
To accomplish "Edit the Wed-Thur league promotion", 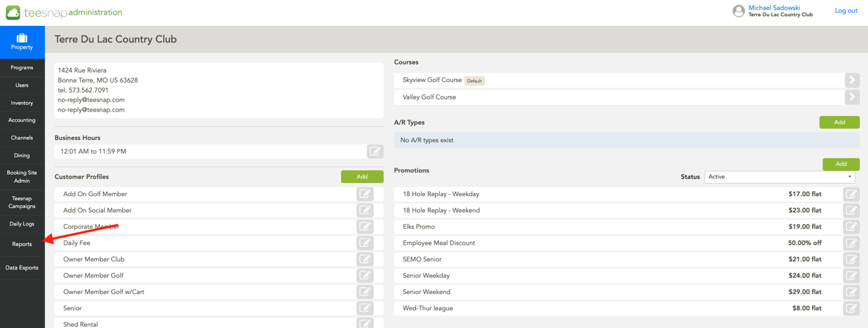I will point(851,308).
